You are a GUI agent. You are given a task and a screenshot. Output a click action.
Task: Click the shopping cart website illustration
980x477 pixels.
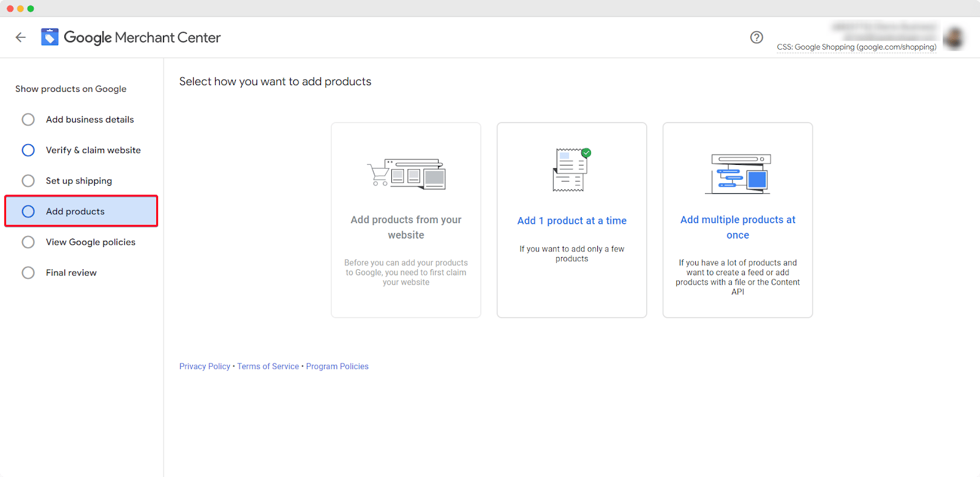(x=406, y=174)
